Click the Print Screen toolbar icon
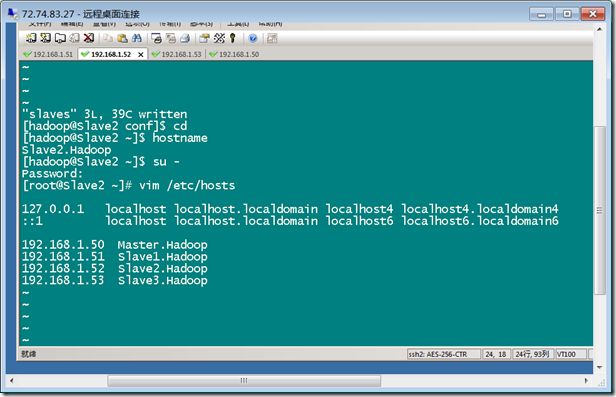The height and width of the screenshot is (397, 616). (x=156, y=38)
